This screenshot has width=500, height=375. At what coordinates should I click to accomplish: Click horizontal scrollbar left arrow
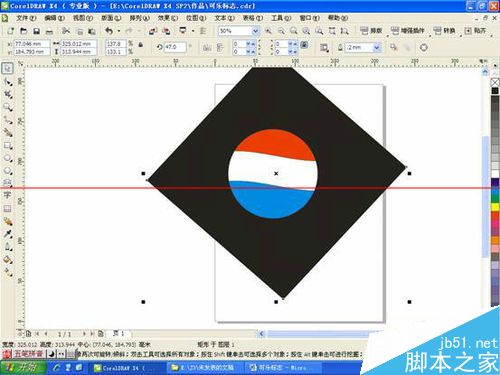[261, 333]
